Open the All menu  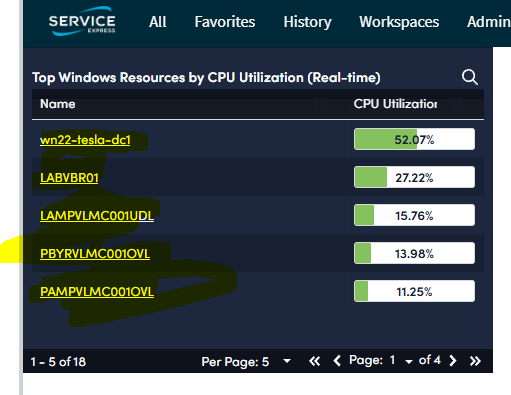coord(158,22)
